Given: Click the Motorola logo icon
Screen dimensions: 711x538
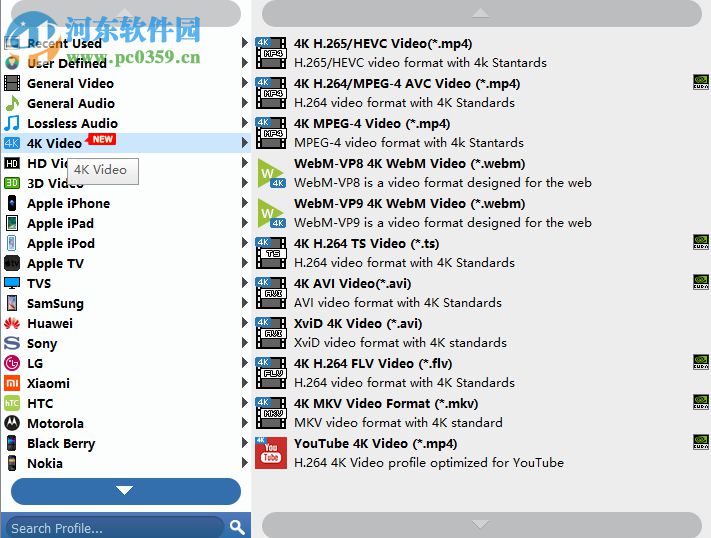Looking at the screenshot, I should pyautogui.click(x=12, y=423).
